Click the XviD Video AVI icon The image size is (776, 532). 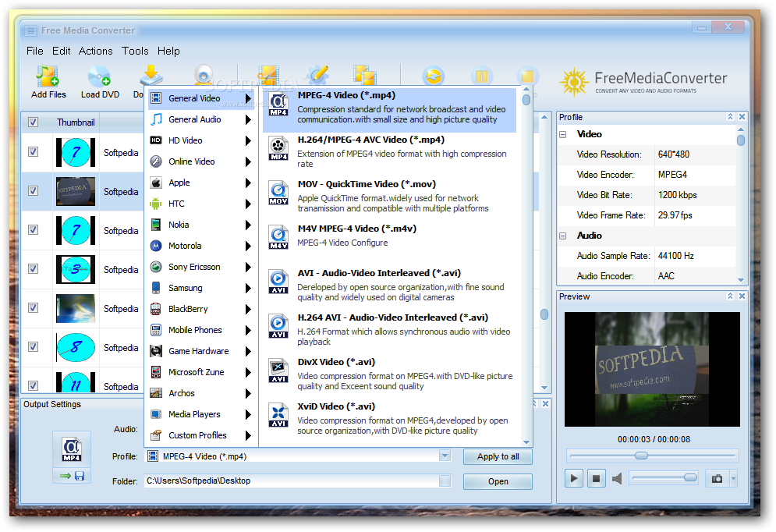tap(278, 415)
